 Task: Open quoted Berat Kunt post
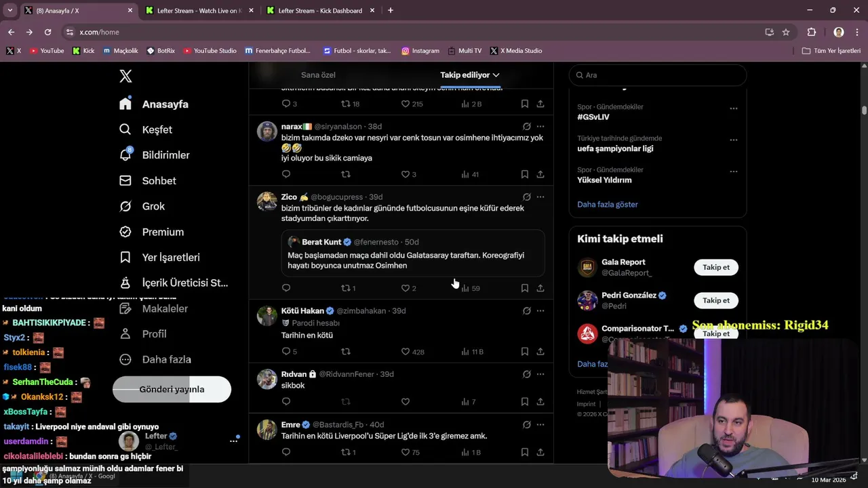pos(413,253)
